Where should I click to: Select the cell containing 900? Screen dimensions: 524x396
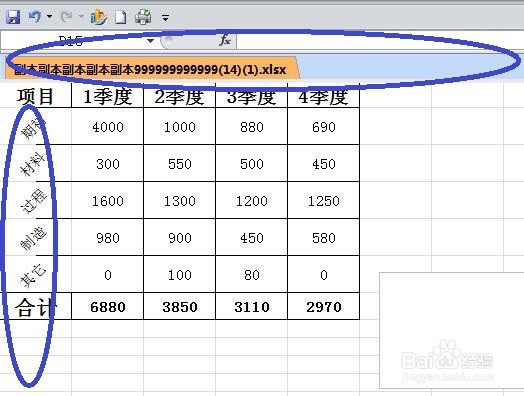coord(179,237)
